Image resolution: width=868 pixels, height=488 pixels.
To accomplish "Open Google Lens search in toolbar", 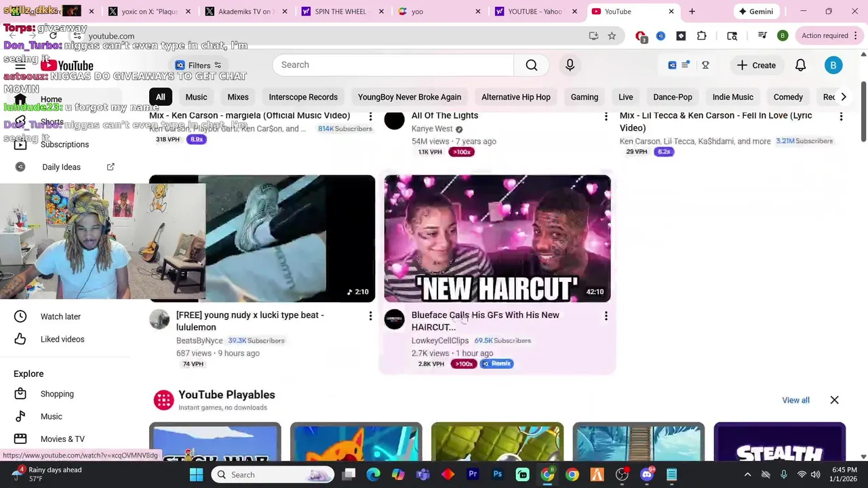I will [x=732, y=36].
